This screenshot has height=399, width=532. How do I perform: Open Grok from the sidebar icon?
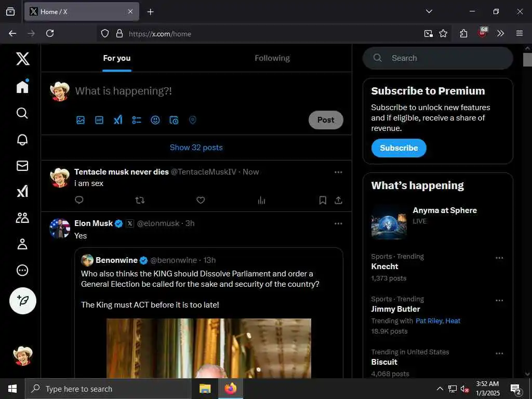click(22, 192)
